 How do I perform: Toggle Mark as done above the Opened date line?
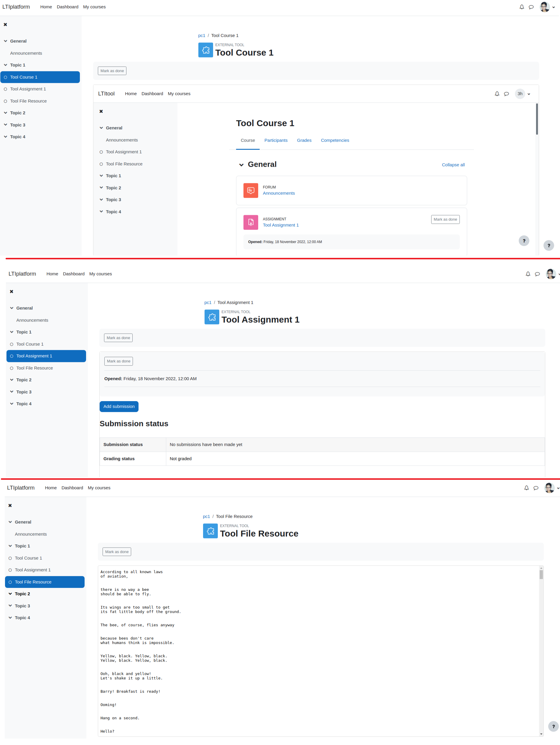point(118,361)
